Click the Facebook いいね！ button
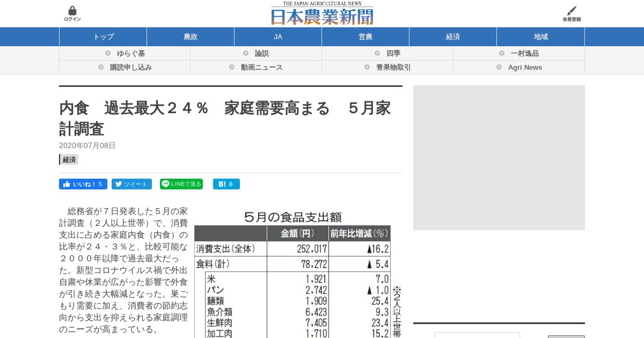 [83, 184]
